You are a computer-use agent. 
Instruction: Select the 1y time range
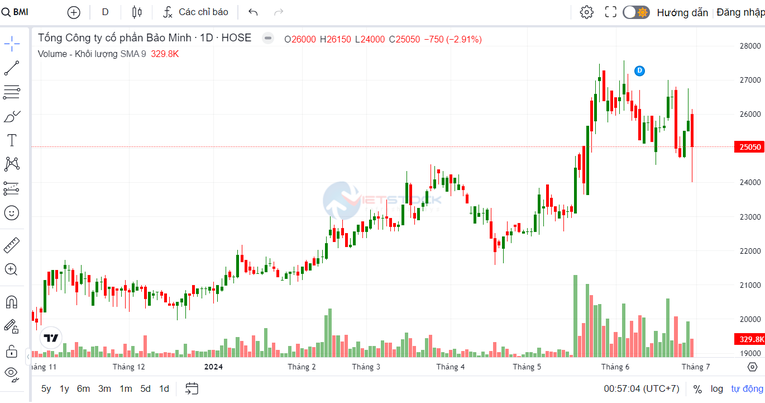(64, 389)
